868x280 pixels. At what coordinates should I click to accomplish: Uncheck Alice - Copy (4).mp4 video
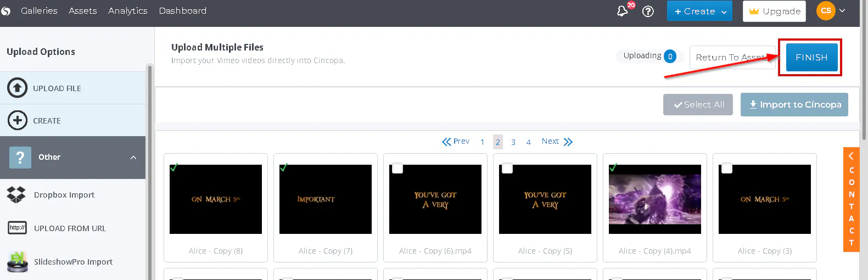pos(613,167)
